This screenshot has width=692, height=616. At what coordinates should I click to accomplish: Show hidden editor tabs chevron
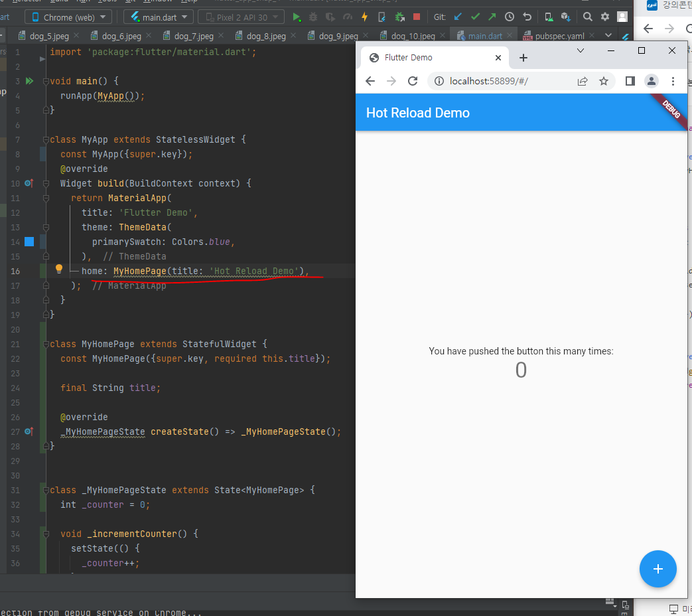[x=608, y=35]
